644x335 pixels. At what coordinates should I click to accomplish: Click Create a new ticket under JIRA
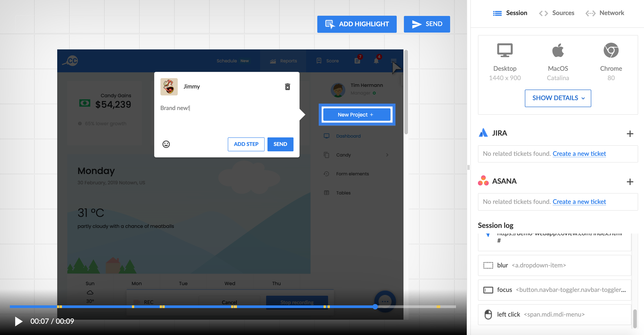pyautogui.click(x=579, y=154)
